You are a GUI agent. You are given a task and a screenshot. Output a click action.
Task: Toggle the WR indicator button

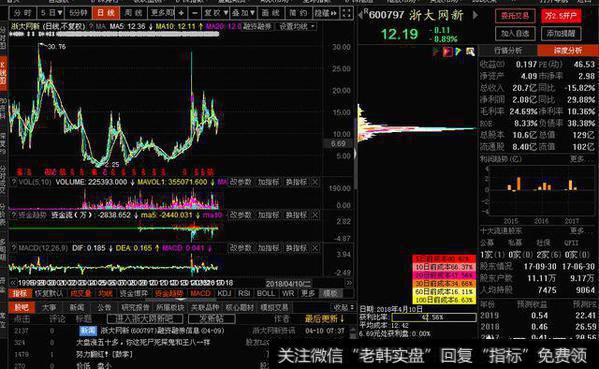288,293
